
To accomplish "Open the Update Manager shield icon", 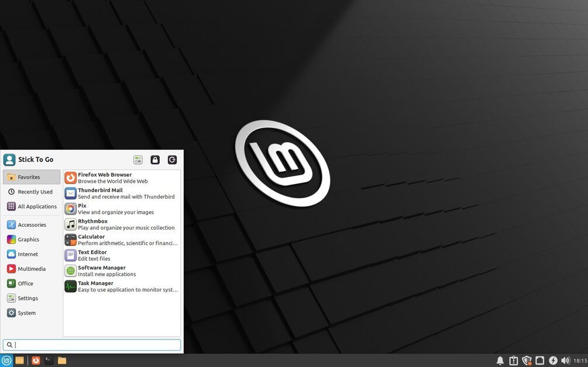I will 527,361.
